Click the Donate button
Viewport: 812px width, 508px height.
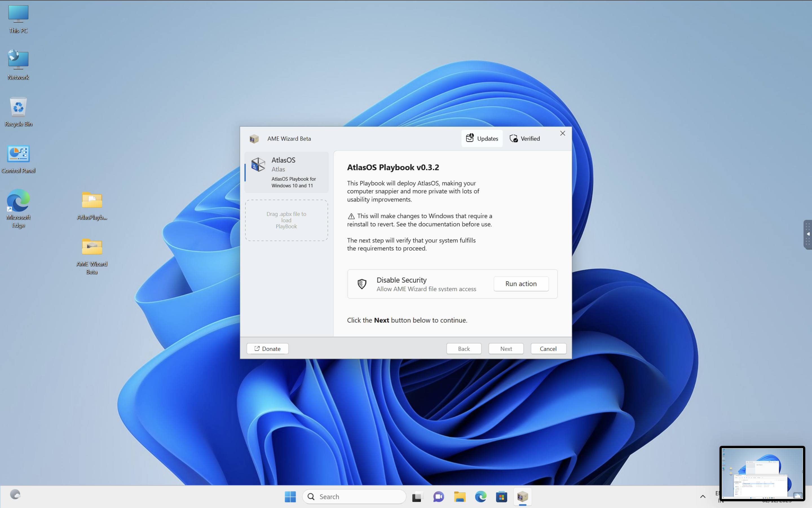[x=267, y=349]
